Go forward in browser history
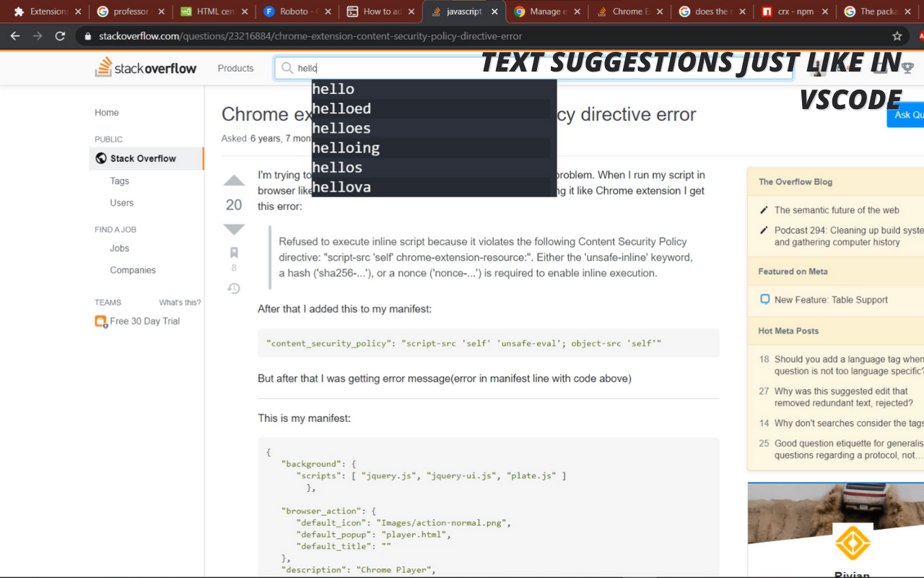 click(x=38, y=36)
